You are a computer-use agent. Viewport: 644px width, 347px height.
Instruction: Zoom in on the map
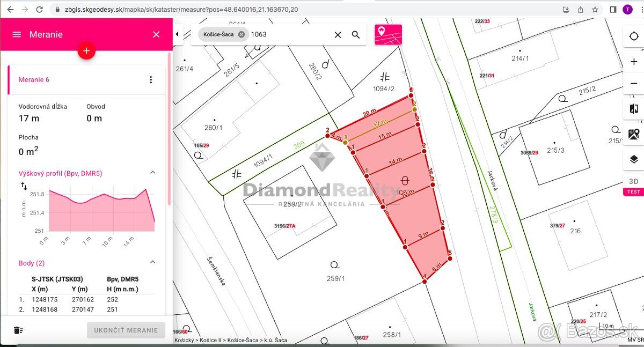click(x=634, y=62)
